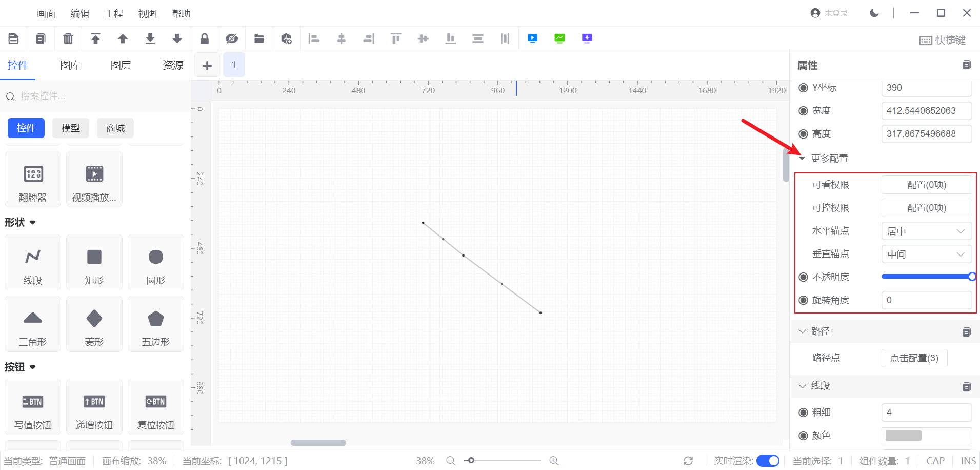Image resolution: width=980 pixels, height=470 pixels.
Task: Click the delete trash icon in toolbar
Action: tap(68, 38)
